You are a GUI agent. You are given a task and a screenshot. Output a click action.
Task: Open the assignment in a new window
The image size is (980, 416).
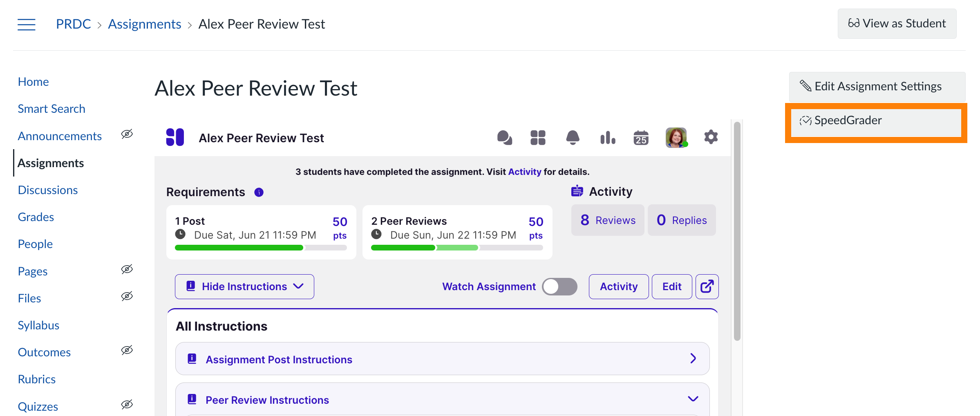707,286
